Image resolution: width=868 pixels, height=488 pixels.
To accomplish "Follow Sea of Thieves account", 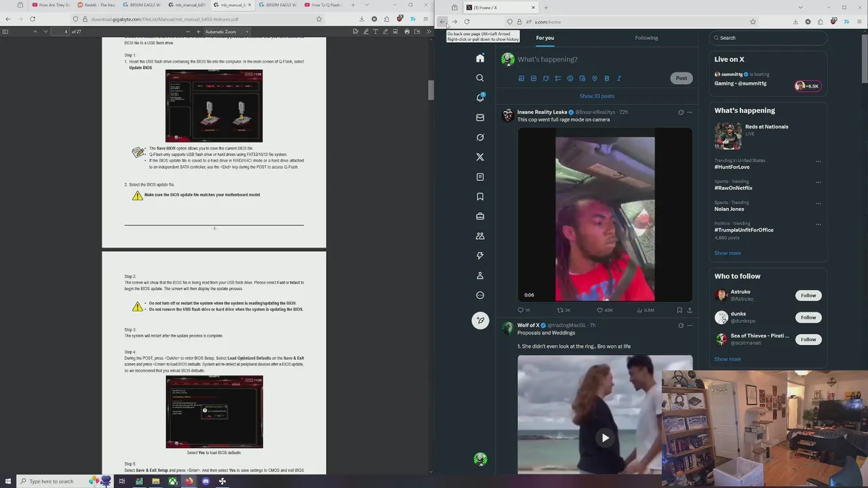I will point(808,340).
